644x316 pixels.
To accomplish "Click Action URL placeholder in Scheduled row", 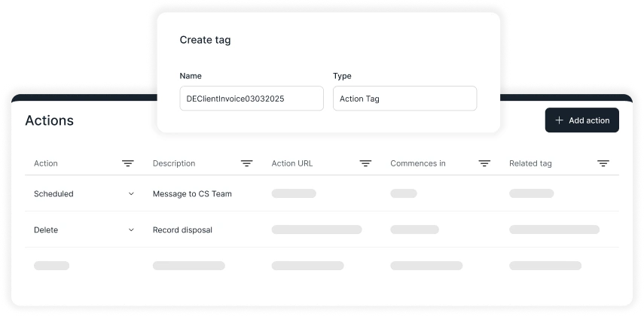I will [294, 193].
